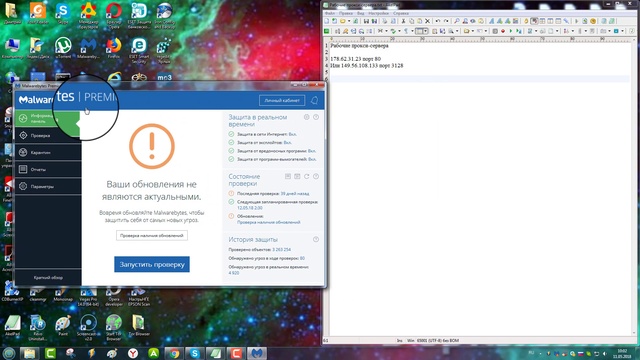Image resolution: width=640 pixels, height=360 pixels.
Task: Toggle Защита от эксплойтов Вкл. link
Action: [x=287, y=142]
